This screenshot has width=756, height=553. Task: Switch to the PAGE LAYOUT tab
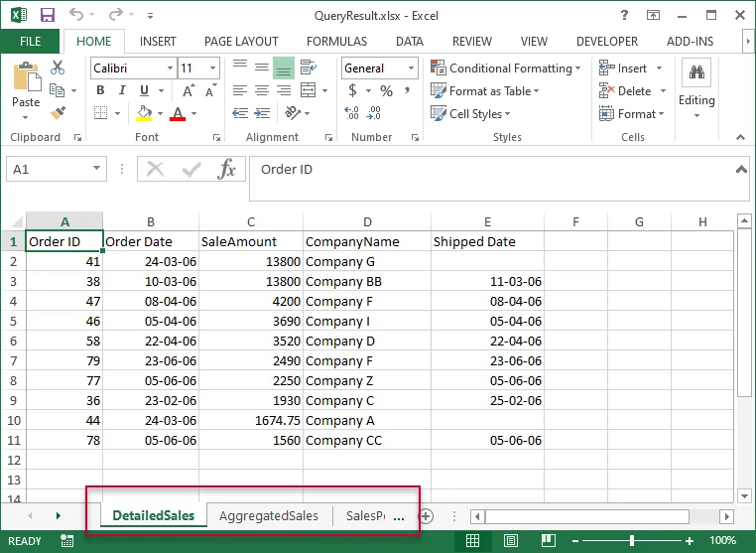coord(241,42)
